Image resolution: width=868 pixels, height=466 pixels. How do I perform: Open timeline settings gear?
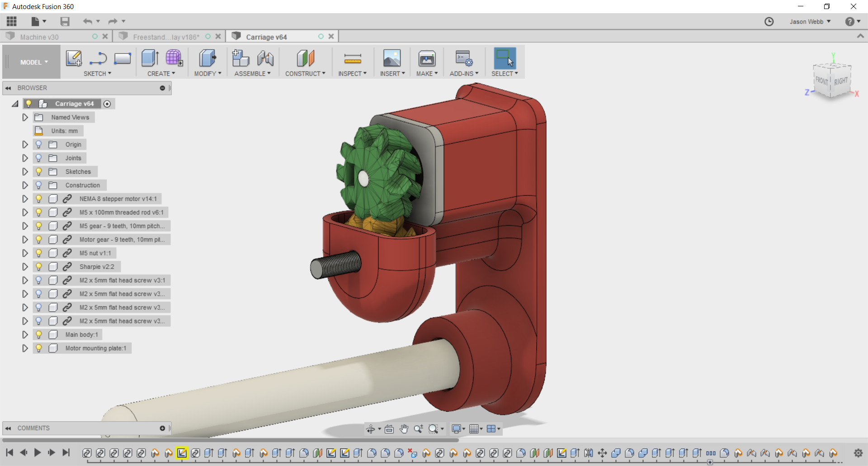(x=858, y=453)
